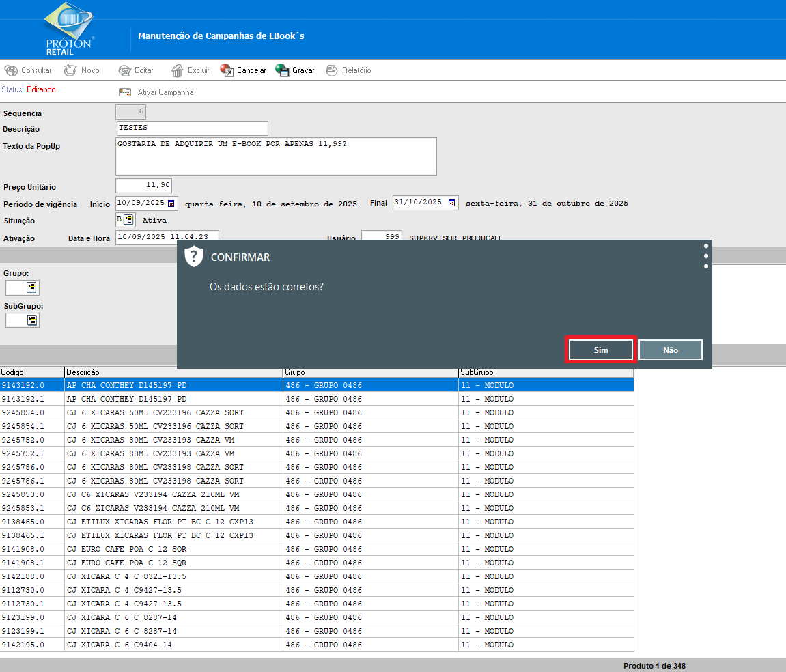
Task: Click the Texto da PopUp text area
Action: click(x=276, y=156)
